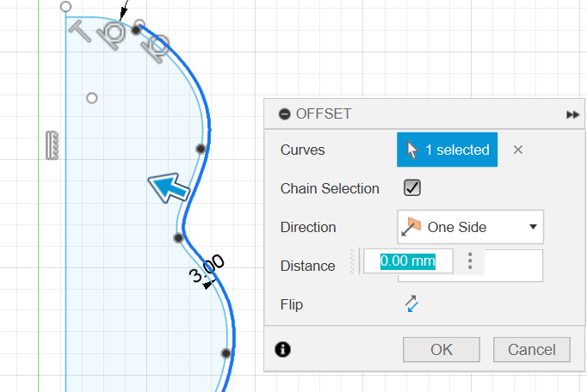Select the hollow endpoint at sketch top corner
Image resolution: width=587 pixels, height=392 pixels.
point(66,7)
